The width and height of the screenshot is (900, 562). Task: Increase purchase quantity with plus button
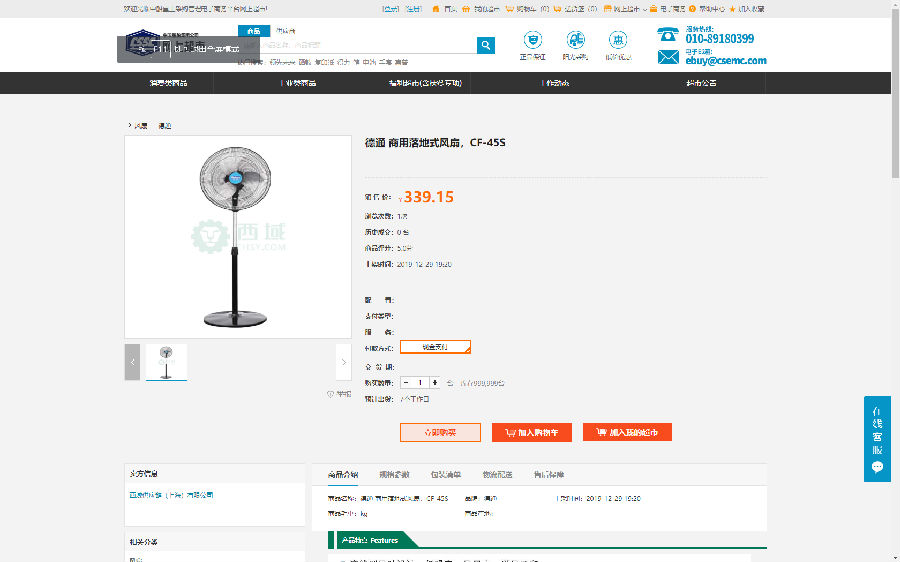point(435,382)
